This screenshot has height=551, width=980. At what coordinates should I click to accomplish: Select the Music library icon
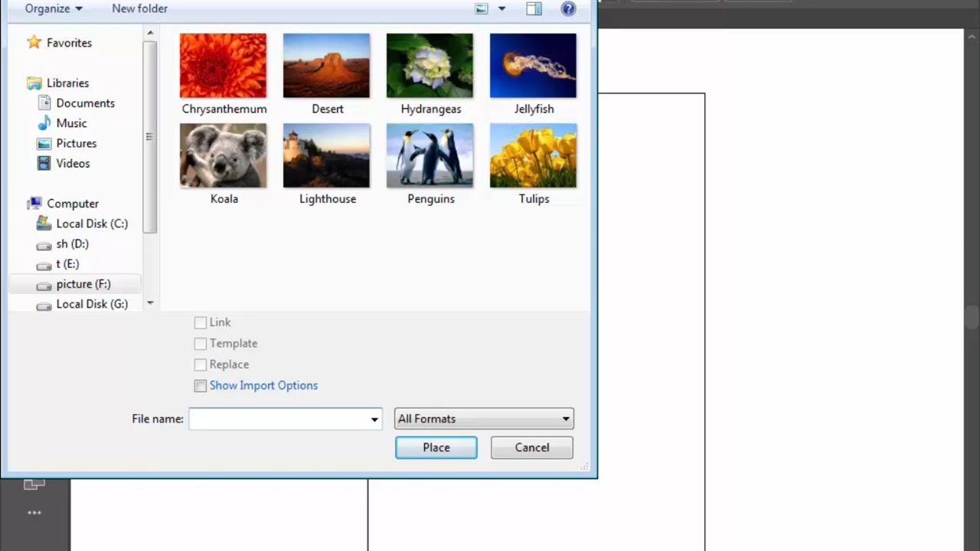point(44,123)
